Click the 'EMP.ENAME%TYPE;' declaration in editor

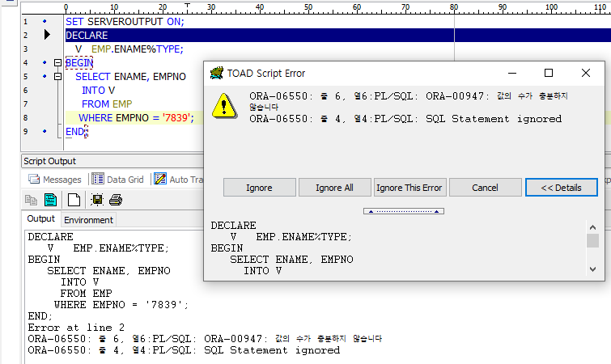137,49
